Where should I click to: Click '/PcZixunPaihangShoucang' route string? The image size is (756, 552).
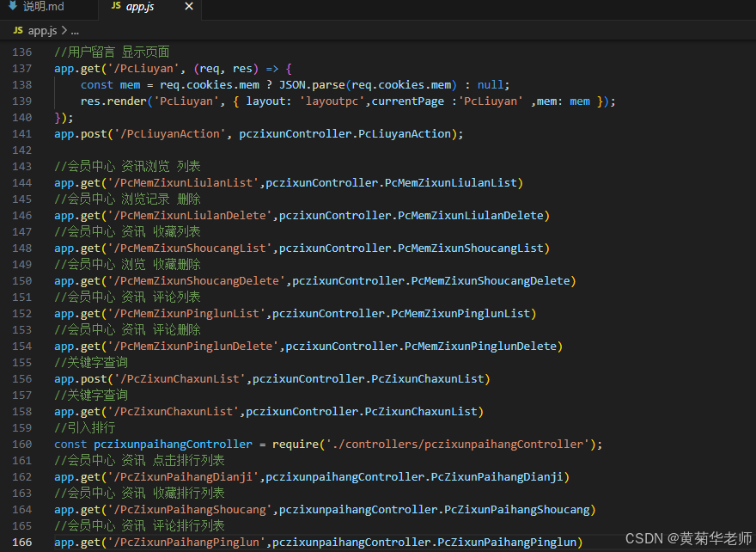click(190, 510)
